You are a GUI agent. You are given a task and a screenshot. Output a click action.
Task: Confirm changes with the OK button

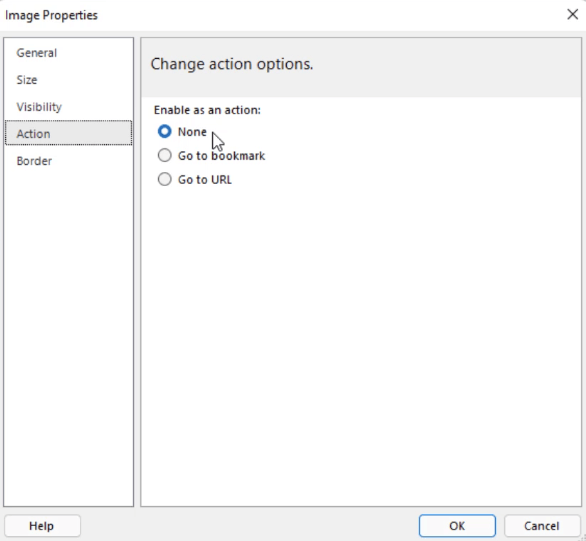tap(457, 526)
